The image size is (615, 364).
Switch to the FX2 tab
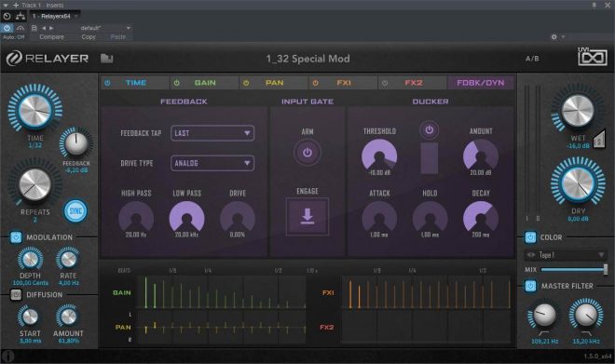(413, 83)
